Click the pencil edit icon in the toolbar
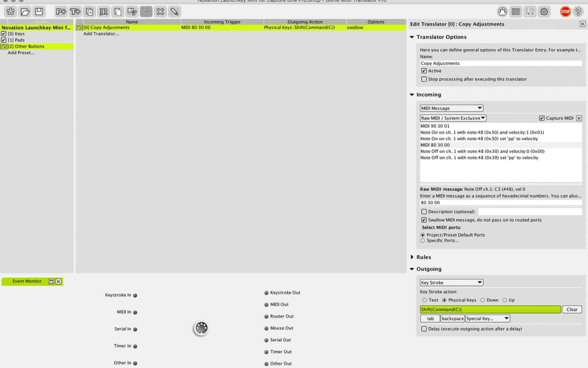The width and height of the screenshot is (588, 368). (174, 11)
